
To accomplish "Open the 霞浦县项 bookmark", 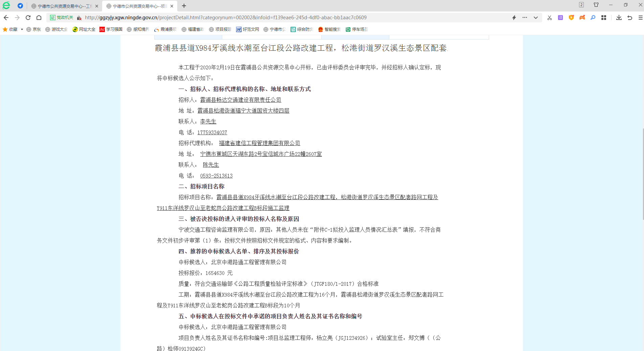I will click(165, 29).
